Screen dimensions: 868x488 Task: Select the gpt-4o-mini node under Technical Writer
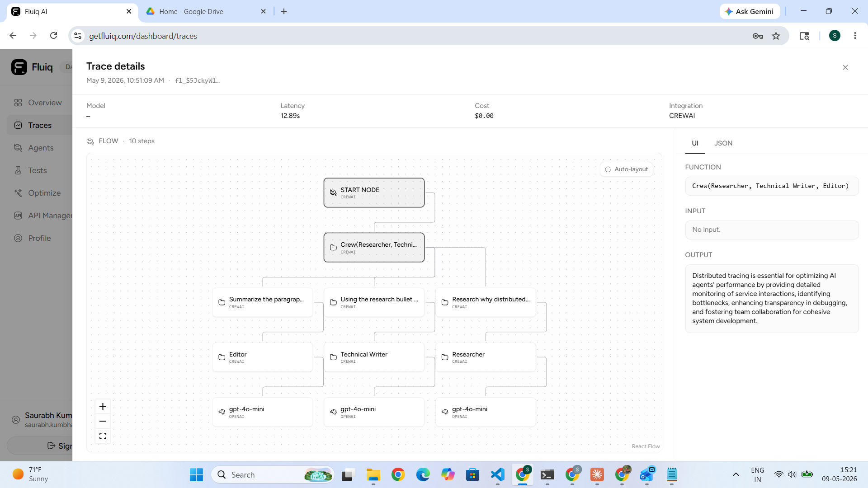click(374, 412)
